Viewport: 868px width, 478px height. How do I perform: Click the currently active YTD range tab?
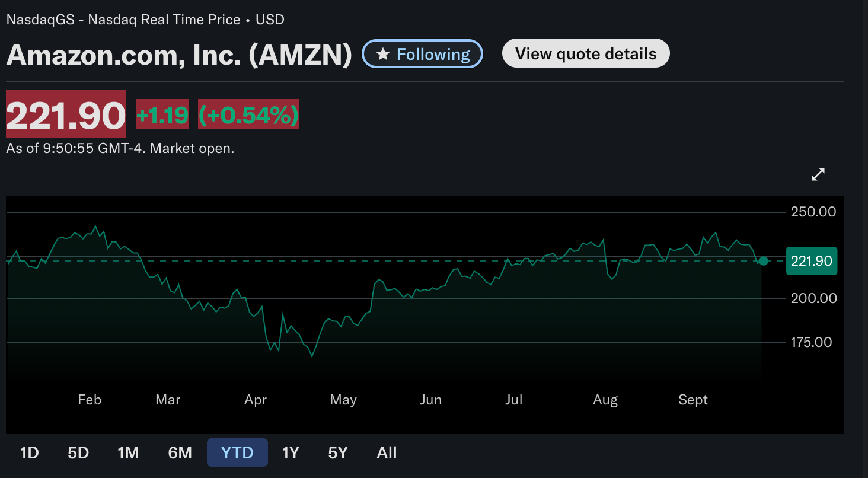pyautogui.click(x=237, y=452)
